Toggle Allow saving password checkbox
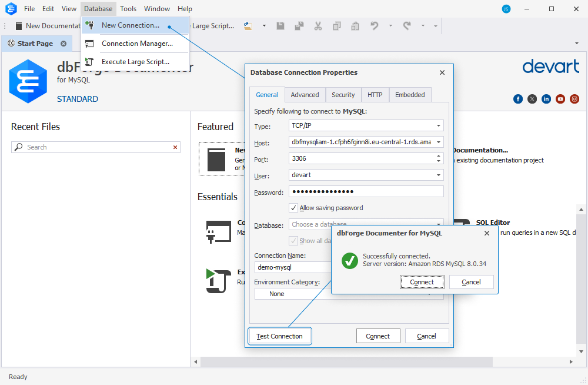 tap(293, 208)
